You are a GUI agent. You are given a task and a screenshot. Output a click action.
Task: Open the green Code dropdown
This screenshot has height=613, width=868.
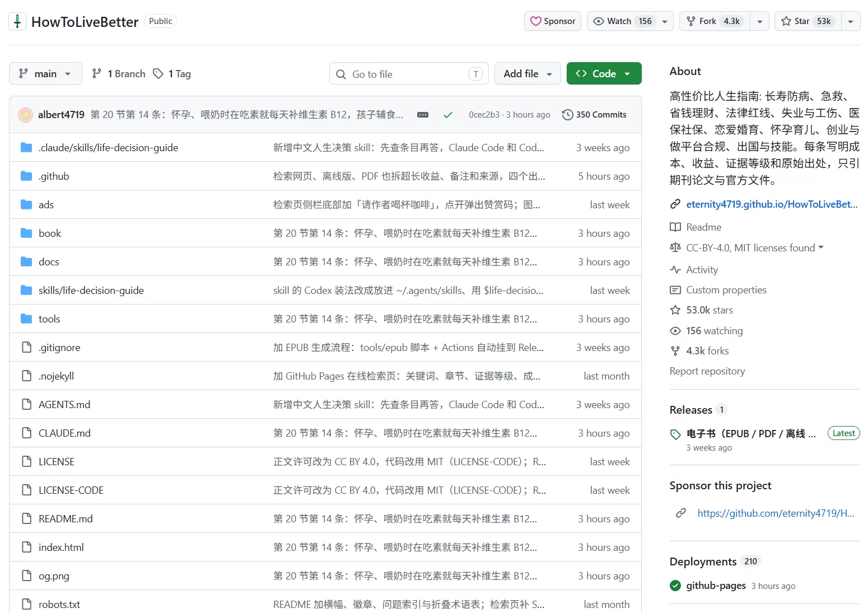click(604, 73)
